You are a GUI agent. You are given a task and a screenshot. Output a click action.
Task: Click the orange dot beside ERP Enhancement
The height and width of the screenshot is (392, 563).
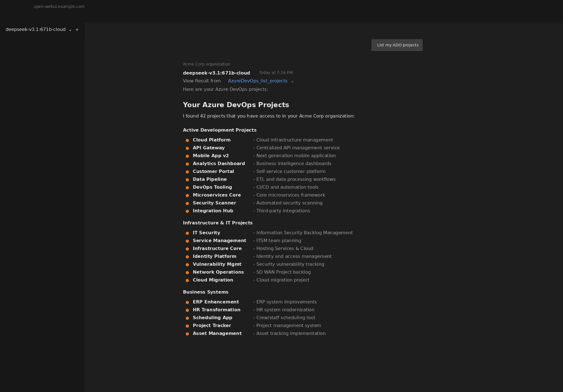[187, 302]
